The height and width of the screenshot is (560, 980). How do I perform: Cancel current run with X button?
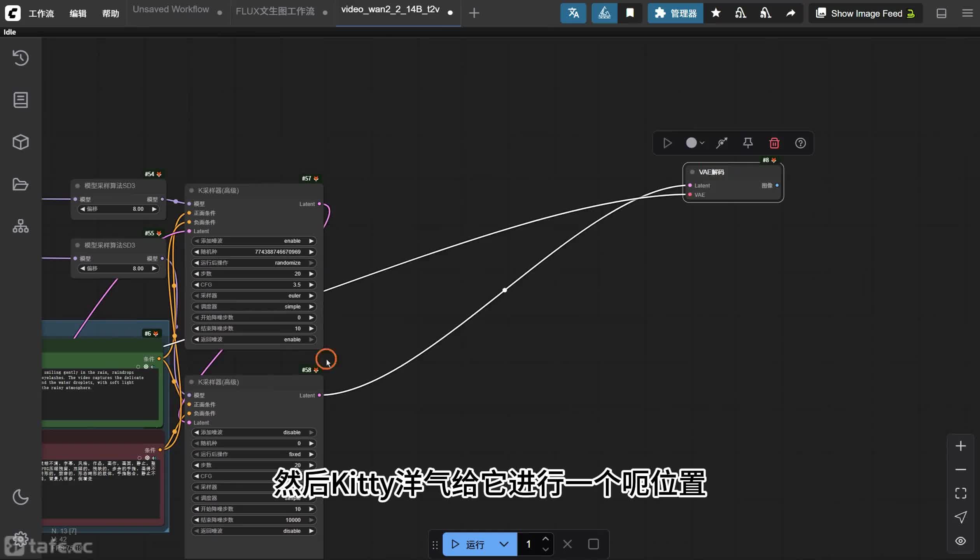pos(567,544)
